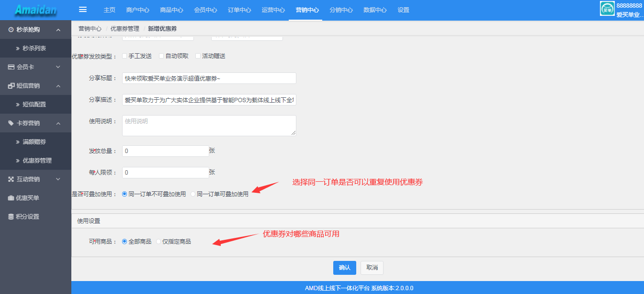The width and height of the screenshot is (644, 294).
Task: Click the 88888888 account number text
Action: 629,6
